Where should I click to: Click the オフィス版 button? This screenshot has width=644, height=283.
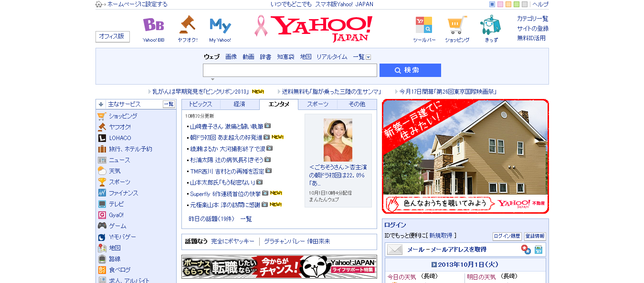113,36
